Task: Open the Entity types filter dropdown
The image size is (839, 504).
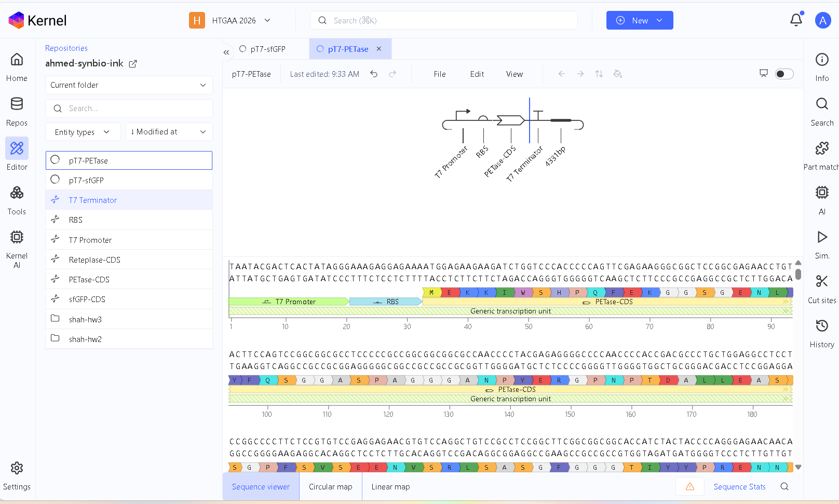Action: coord(83,132)
